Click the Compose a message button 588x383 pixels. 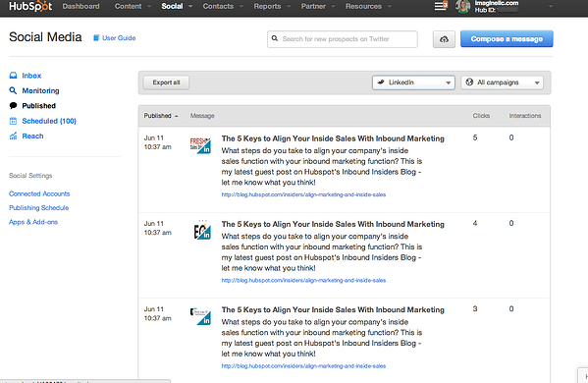(507, 39)
